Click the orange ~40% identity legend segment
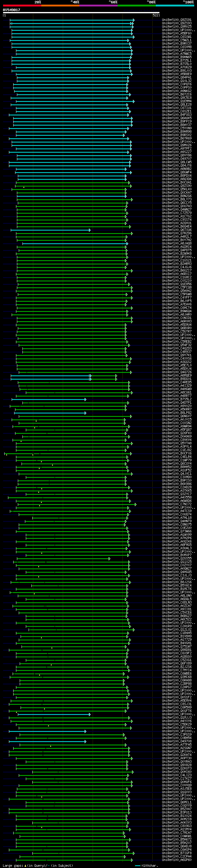Image resolution: width=197 pixels, height=868 pixels. coord(61,6)
